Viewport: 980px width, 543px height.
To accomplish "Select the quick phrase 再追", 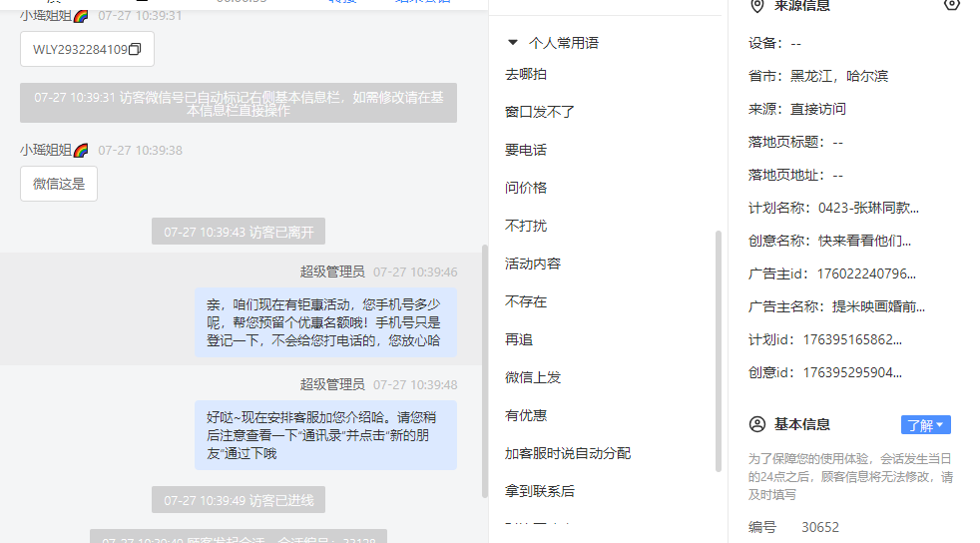I will [519, 339].
